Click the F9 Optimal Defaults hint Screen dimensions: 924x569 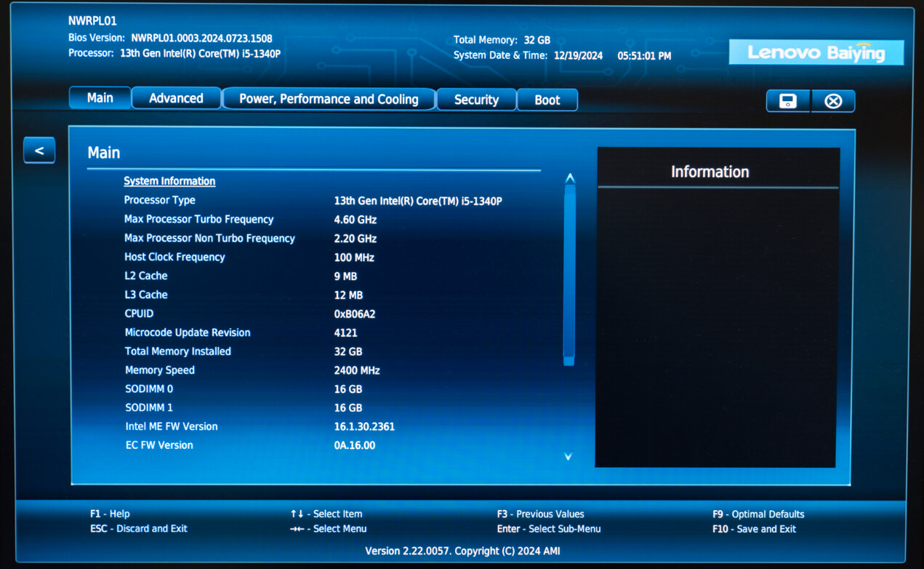[x=758, y=514]
